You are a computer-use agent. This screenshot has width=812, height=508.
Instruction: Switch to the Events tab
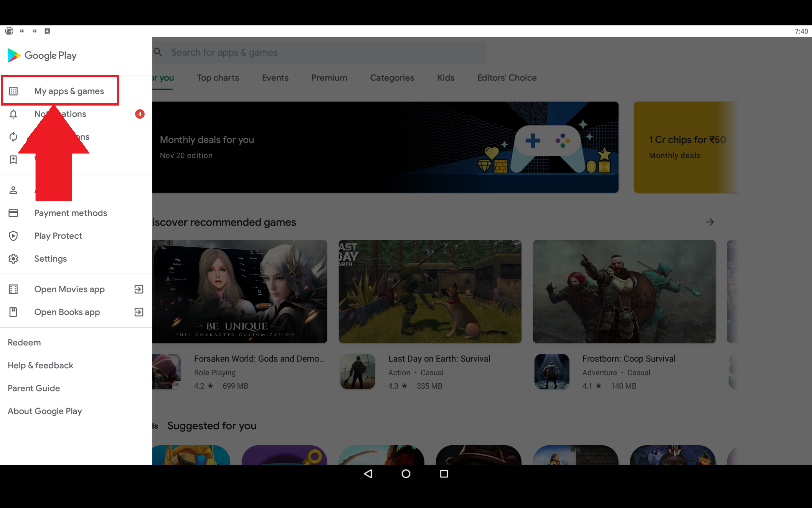[275, 78]
